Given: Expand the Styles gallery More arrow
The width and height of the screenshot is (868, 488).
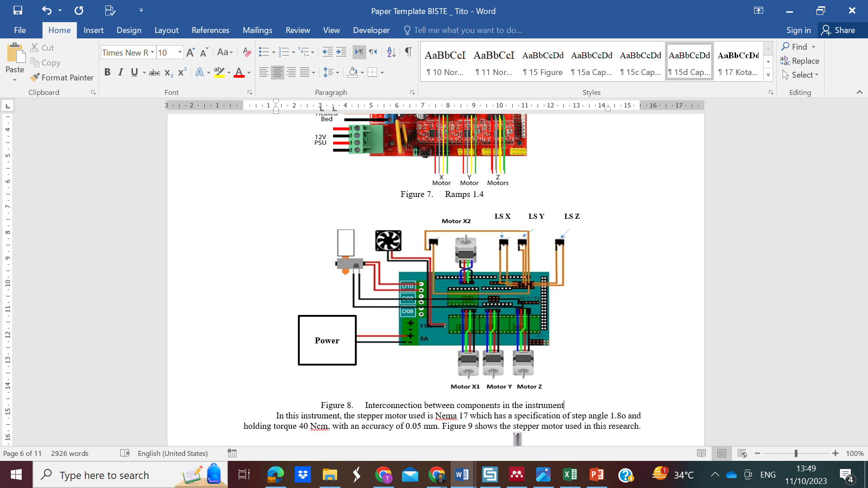Looking at the screenshot, I should tap(768, 75).
